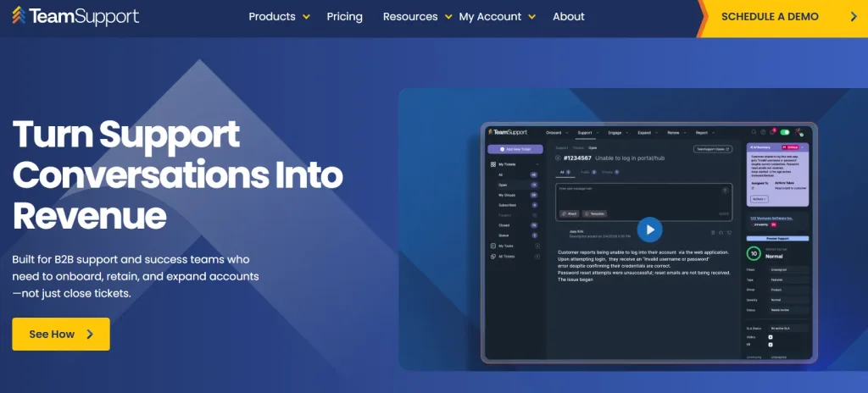Screen dimensions: 868x393
Task: Select the Renew tab in the demo preview
Action: (x=676, y=133)
